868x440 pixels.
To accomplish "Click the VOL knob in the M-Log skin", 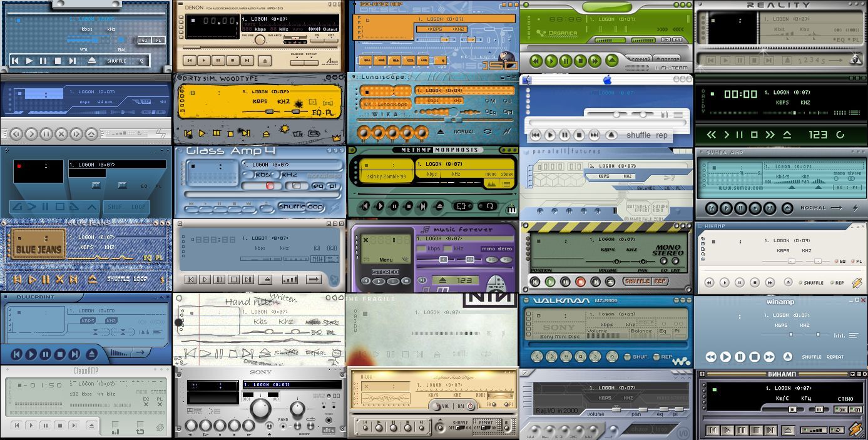I will click(436, 406).
